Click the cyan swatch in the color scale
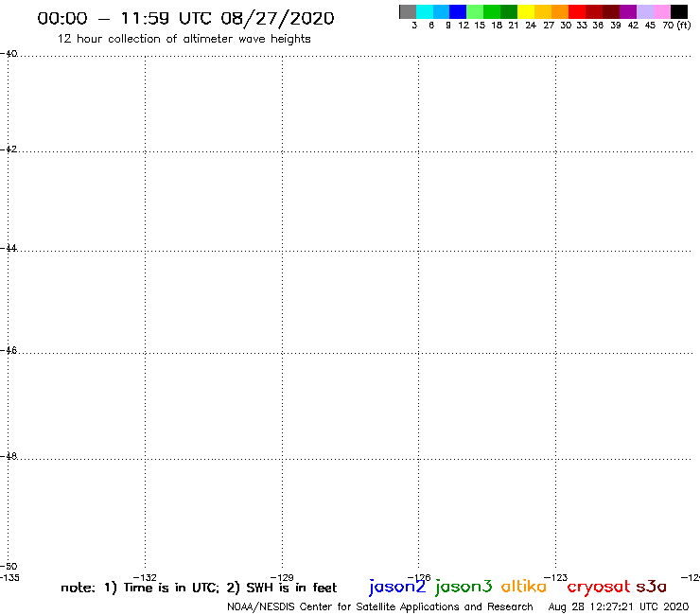This screenshot has width=700, height=615. [x=425, y=11]
